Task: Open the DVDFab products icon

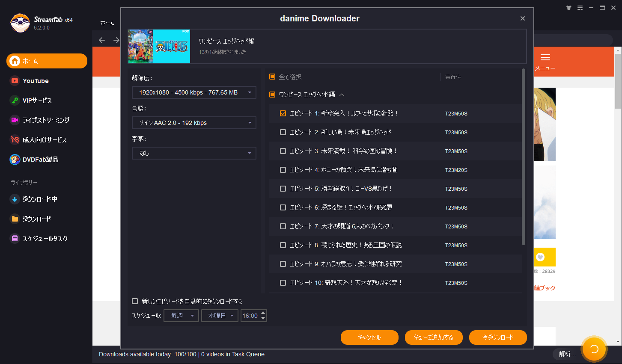Action: coord(15,159)
